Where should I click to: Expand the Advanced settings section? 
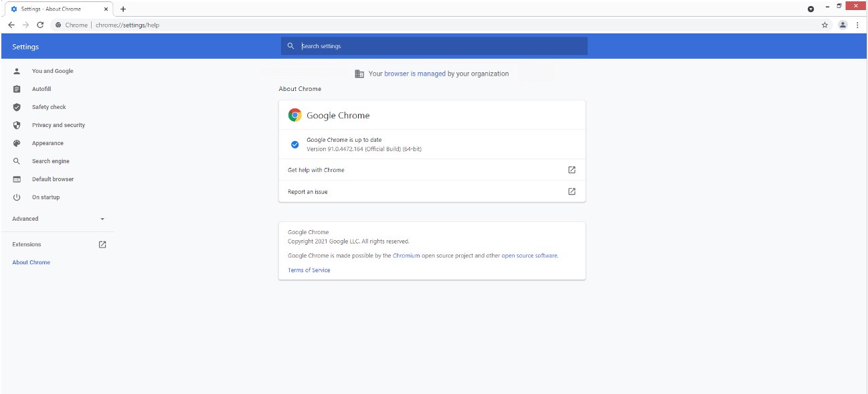tap(59, 219)
